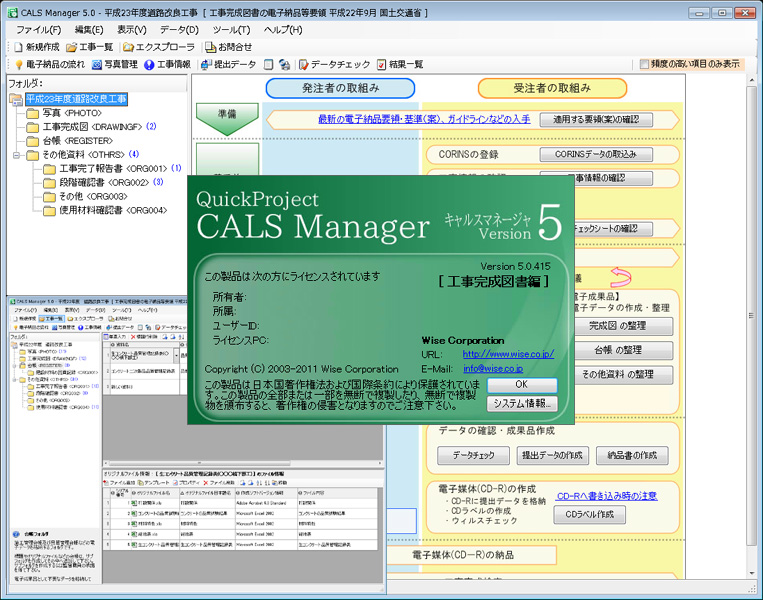Click その他資料の整理 button
This screenshot has width=763, height=600.
point(623,374)
